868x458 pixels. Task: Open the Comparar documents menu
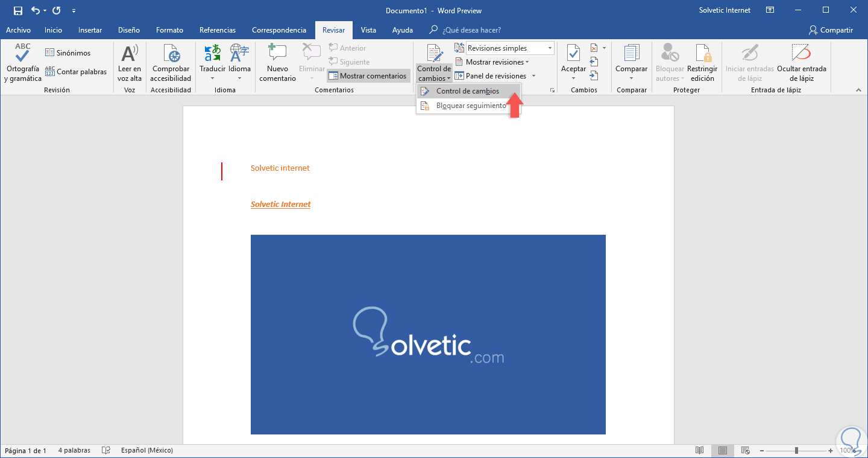pos(631,63)
